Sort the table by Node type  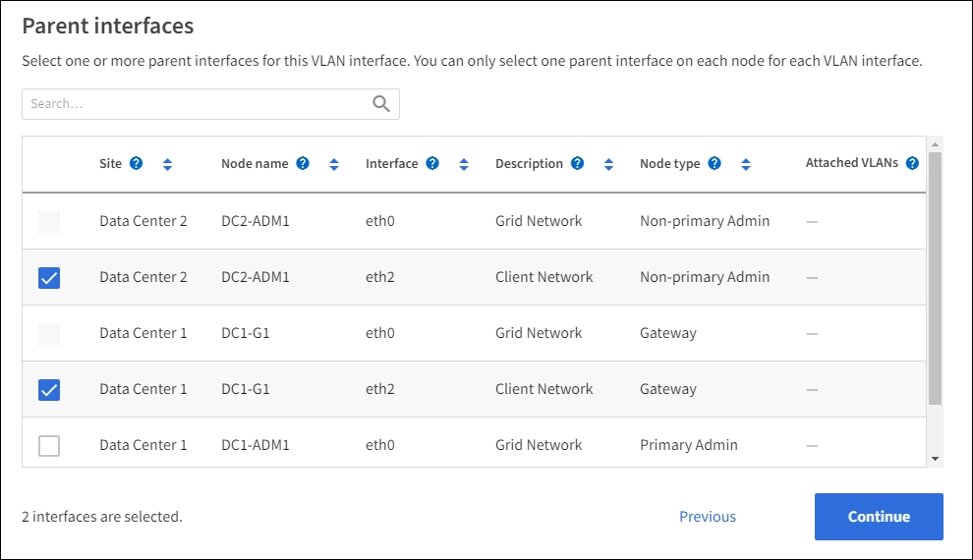(745, 165)
